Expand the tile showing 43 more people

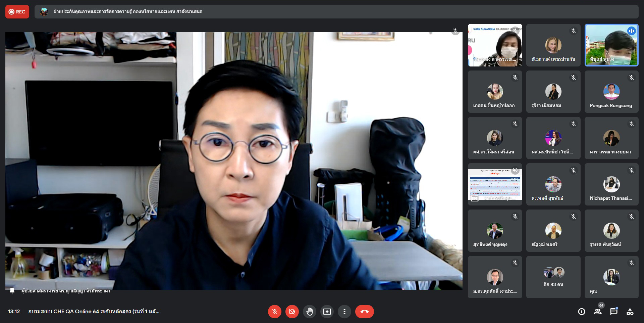tap(553, 277)
